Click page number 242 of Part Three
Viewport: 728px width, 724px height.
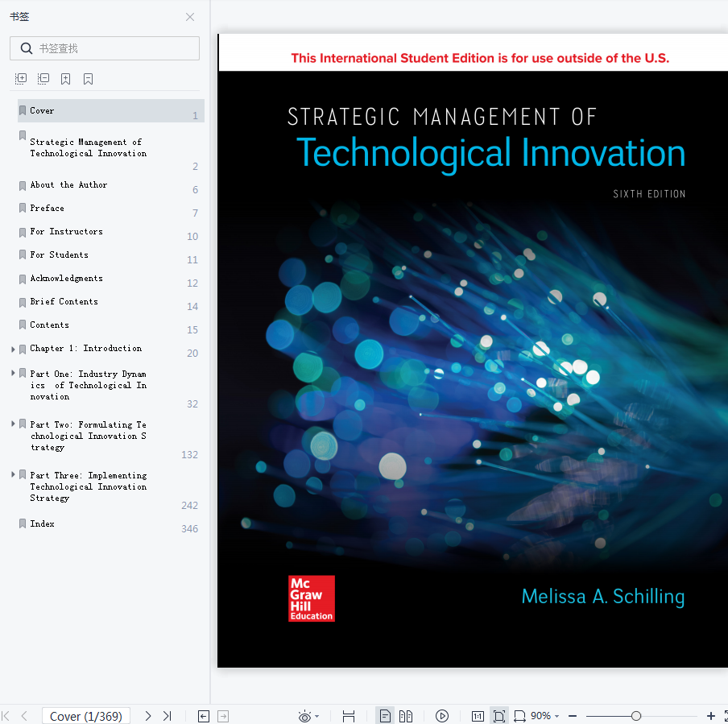[189, 506]
